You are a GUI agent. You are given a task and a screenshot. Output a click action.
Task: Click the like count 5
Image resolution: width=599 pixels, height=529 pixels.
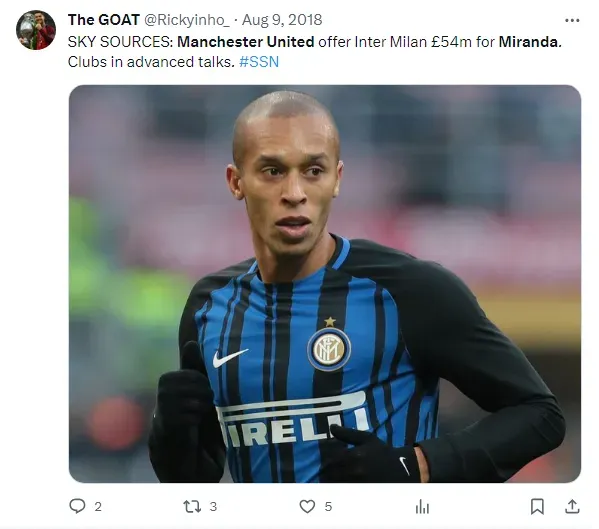[328, 507]
